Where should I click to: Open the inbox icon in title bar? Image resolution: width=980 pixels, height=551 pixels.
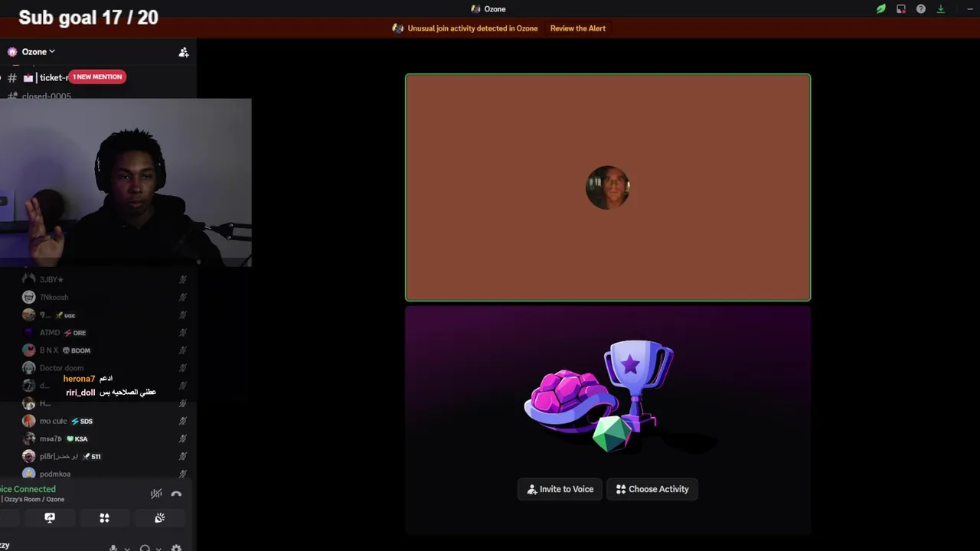pyautogui.click(x=901, y=9)
